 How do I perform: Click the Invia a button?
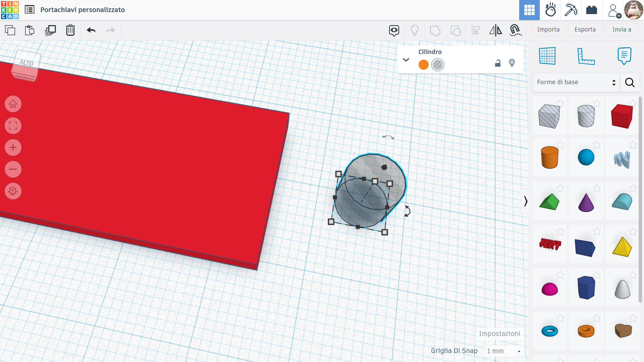coord(622,30)
